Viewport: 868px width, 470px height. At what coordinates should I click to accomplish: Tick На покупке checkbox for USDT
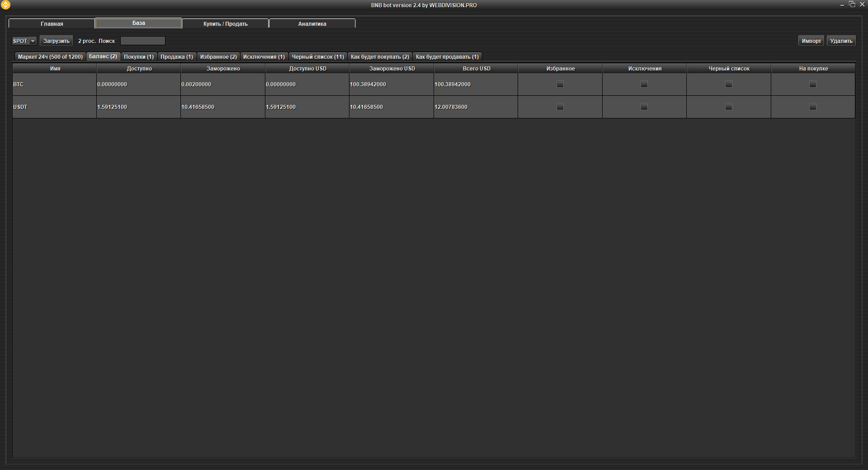pyautogui.click(x=812, y=107)
